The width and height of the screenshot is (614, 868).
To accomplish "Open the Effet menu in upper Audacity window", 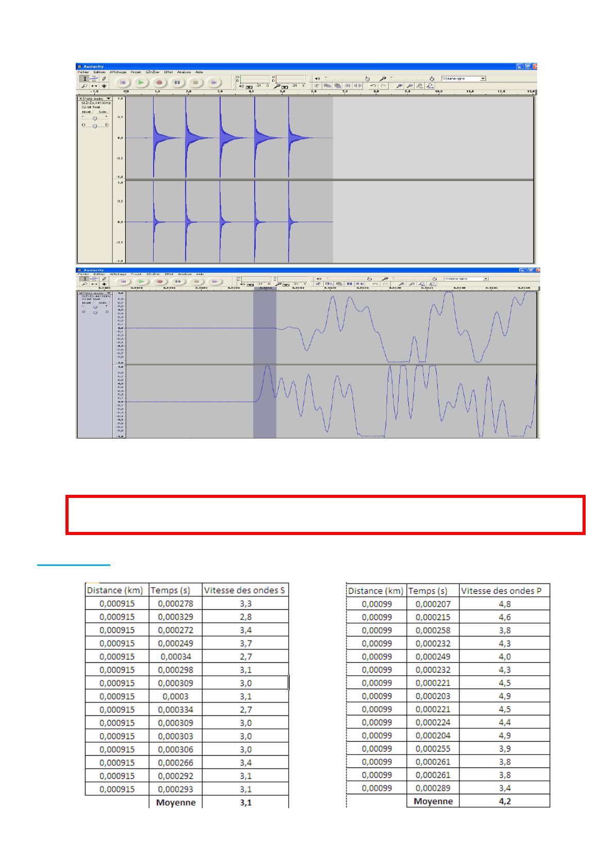I will (x=168, y=72).
